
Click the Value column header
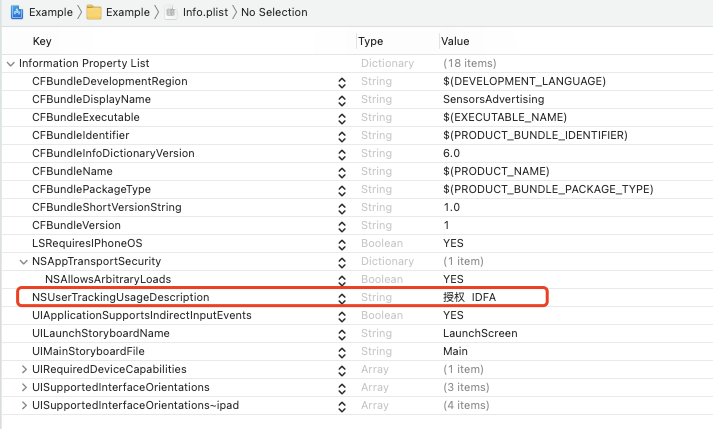coord(454,41)
